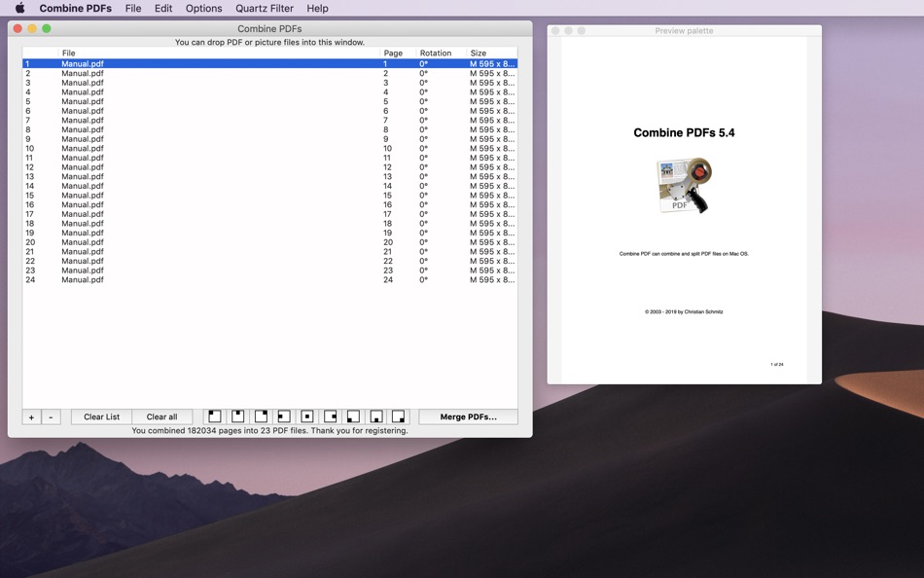Choose top-center page alignment icon
Viewport: 924px width, 578px height.
tap(237, 416)
